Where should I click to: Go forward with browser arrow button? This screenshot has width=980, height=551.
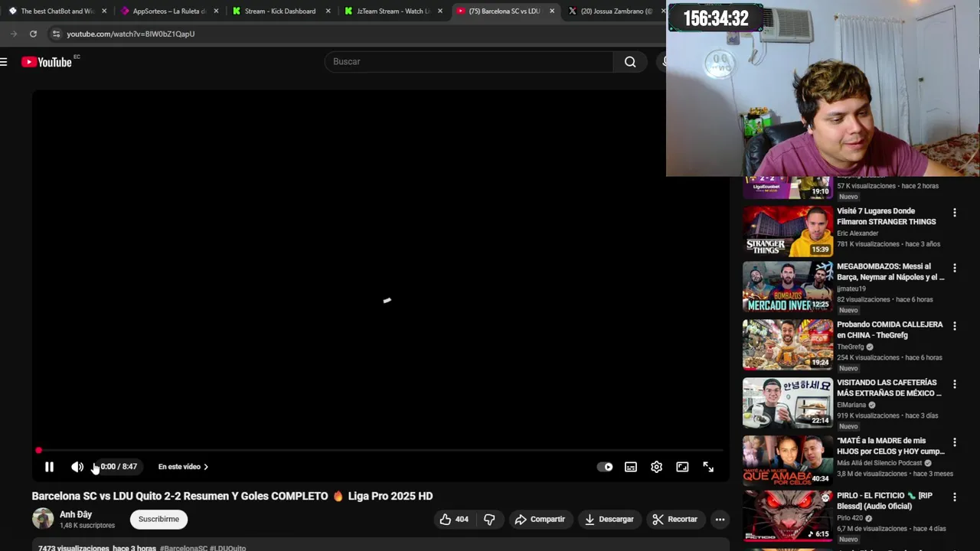point(13,34)
